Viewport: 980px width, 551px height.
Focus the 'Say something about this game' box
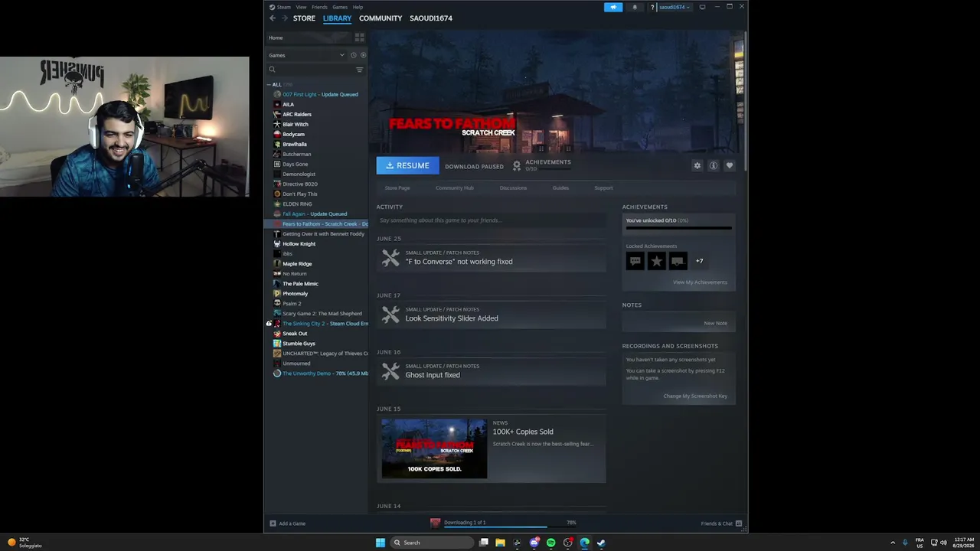491,220
